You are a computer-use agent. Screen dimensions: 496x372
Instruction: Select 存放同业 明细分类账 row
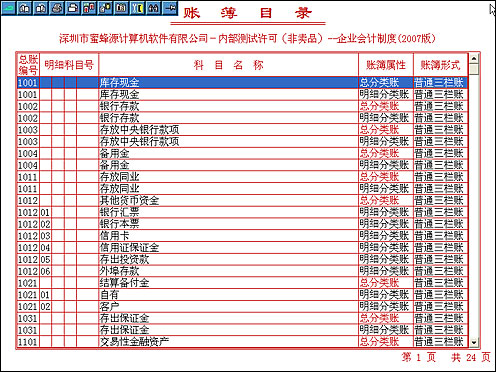[242, 189]
